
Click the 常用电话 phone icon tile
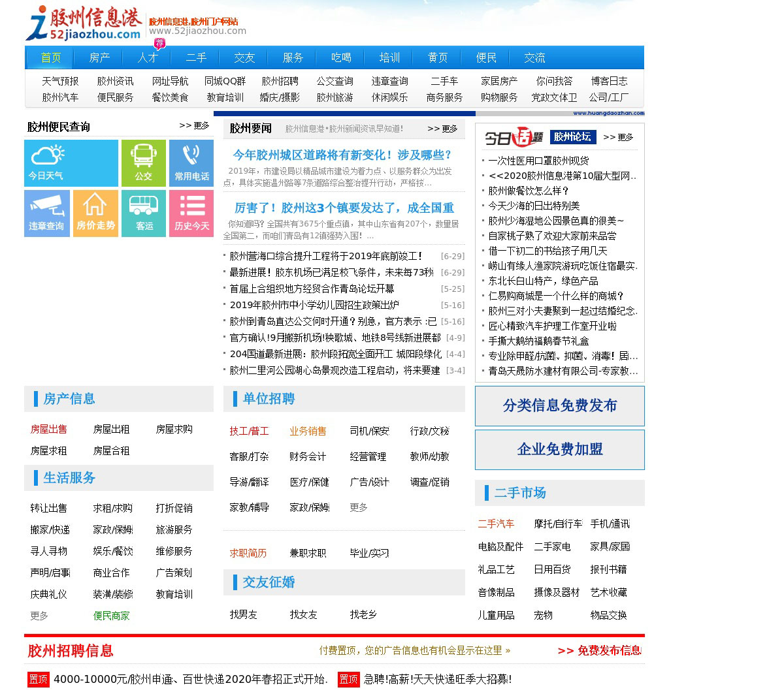point(191,163)
